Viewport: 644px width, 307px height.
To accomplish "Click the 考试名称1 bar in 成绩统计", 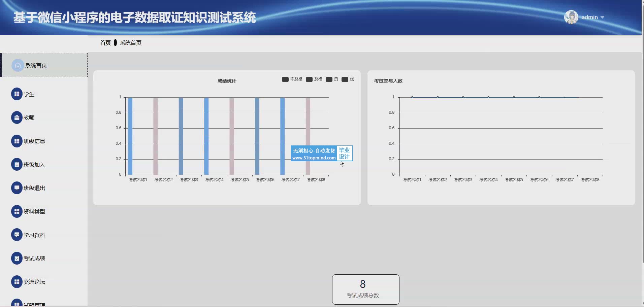I will point(130,136).
